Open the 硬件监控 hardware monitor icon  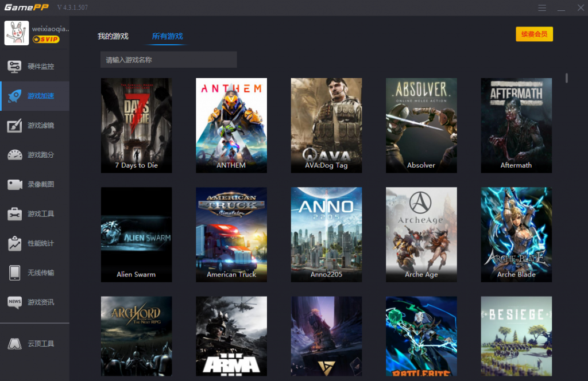14,67
